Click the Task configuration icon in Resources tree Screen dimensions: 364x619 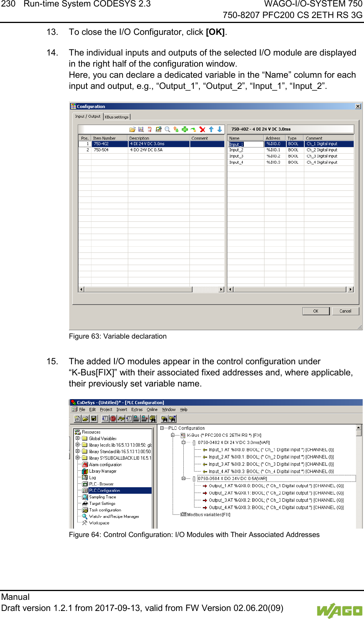pos(85,510)
